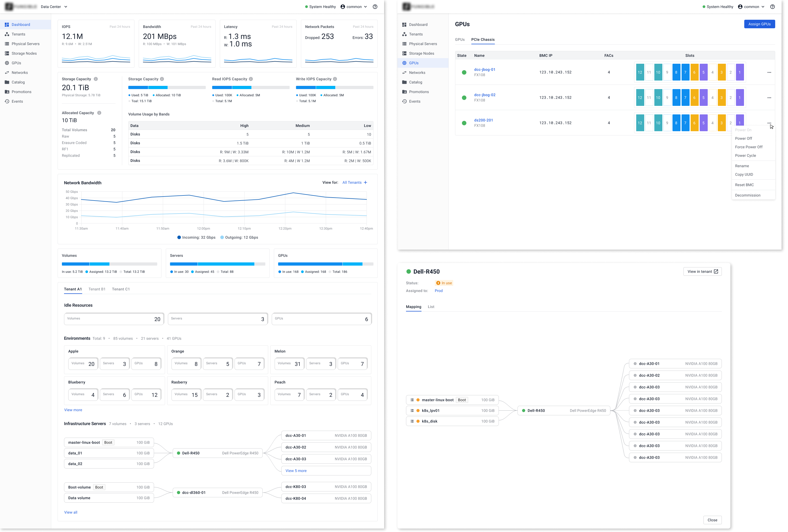Select slot 6 of the dcc-jbog-02 chassis
Screen dimensions: 788x532
pos(694,98)
